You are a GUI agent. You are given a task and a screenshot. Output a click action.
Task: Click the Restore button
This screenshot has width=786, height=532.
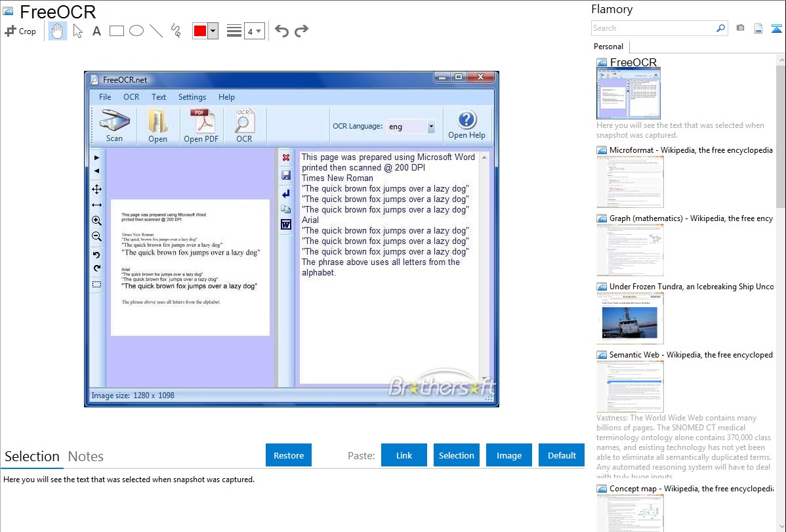click(289, 455)
